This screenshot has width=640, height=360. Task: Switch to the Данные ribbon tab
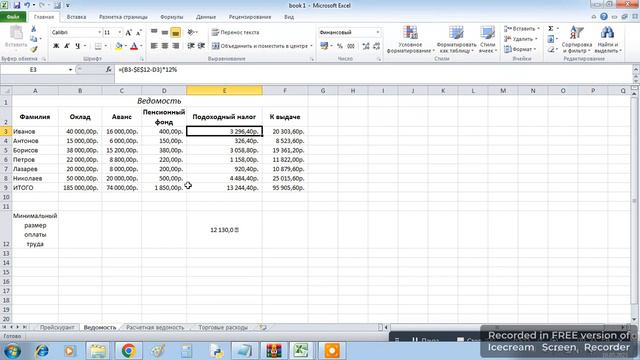206,17
